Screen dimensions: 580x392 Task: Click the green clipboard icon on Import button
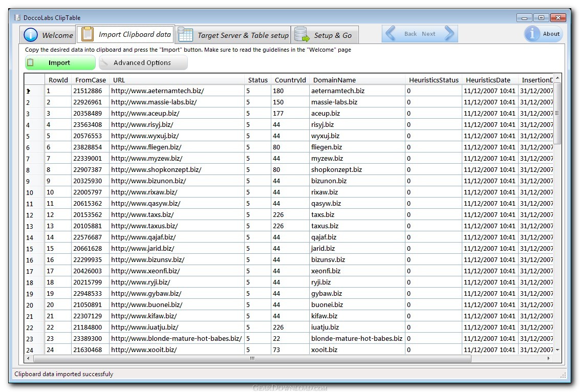[x=30, y=62]
